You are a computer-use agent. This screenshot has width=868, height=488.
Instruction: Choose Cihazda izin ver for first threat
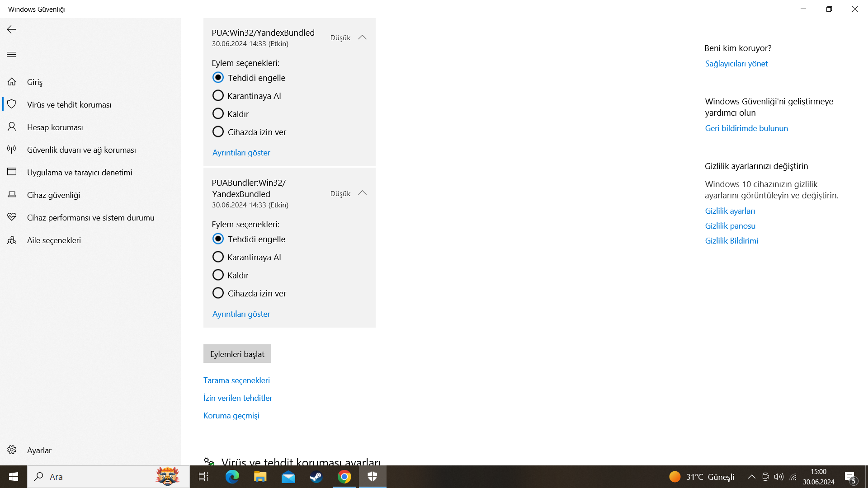click(x=218, y=132)
